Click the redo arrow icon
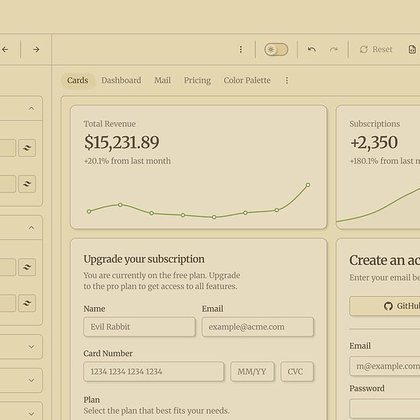Viewport: 420px width, 420px height. (333, 49)
